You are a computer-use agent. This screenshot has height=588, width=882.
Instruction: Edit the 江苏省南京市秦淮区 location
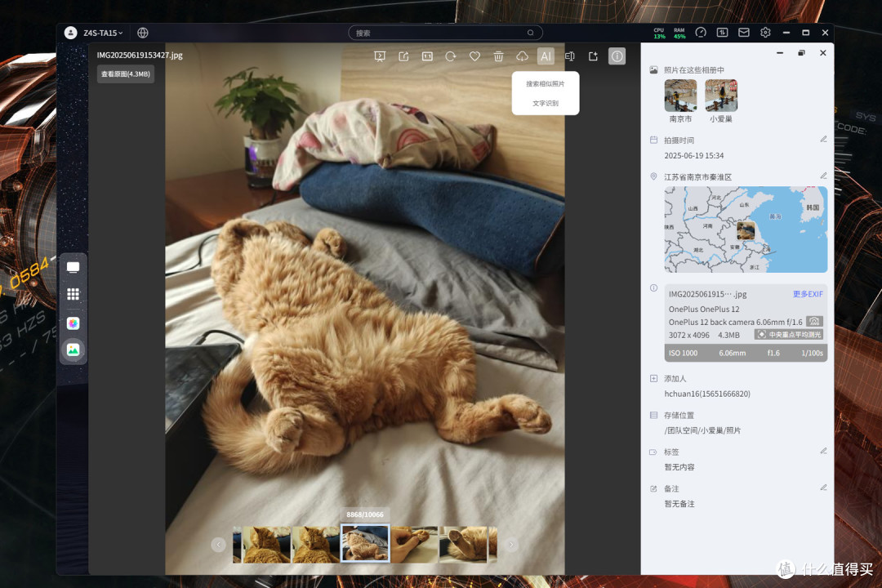[x=823, y=176]
